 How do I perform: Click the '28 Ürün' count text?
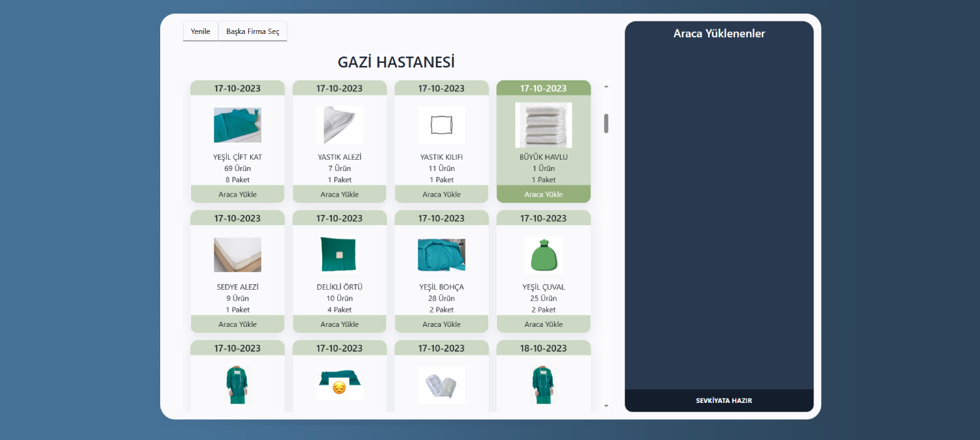[442, 299]
